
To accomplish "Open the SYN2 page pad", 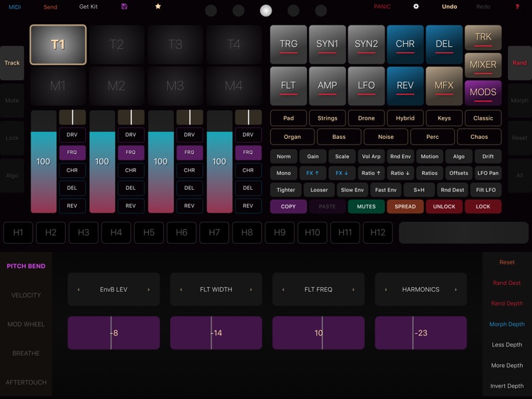I will coord(366,45).
